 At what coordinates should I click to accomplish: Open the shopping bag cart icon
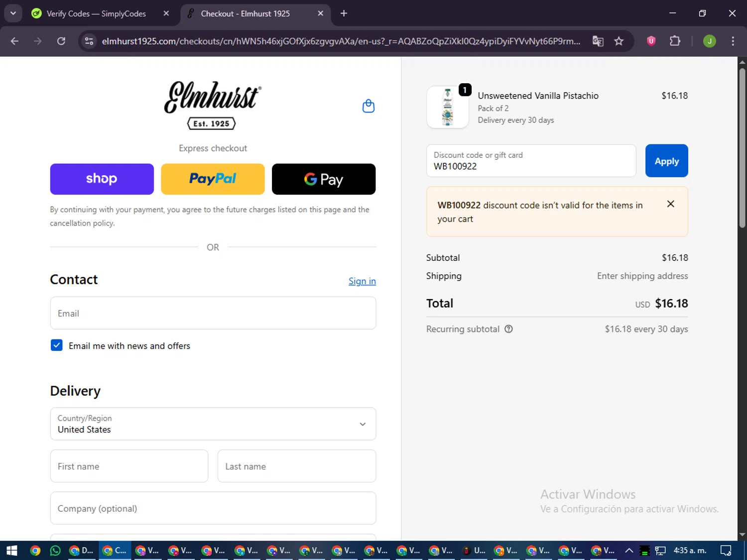tap(369, 106)
